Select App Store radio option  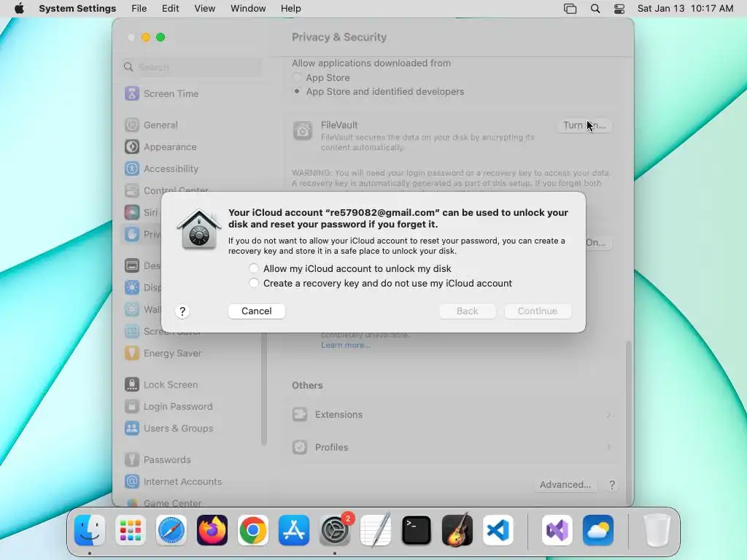(x=297, y=77)
